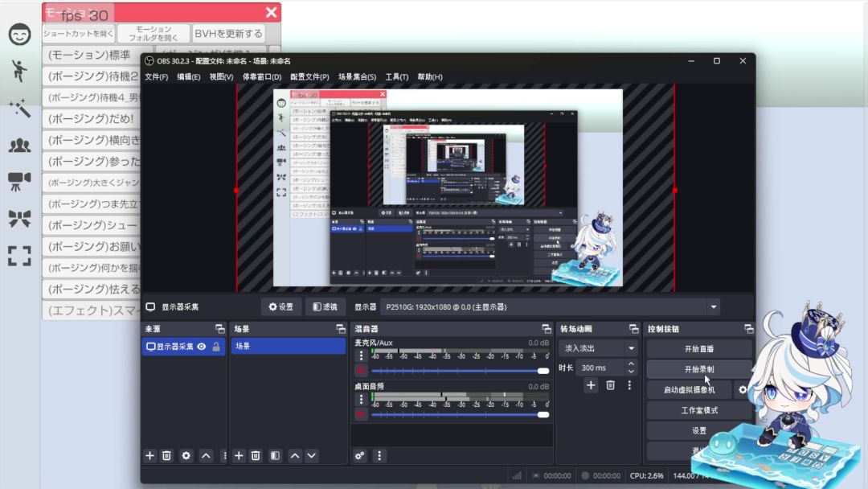Open advanced audio properties gear in mixer
Screen dimensions: 868x489
click(359, 455)
